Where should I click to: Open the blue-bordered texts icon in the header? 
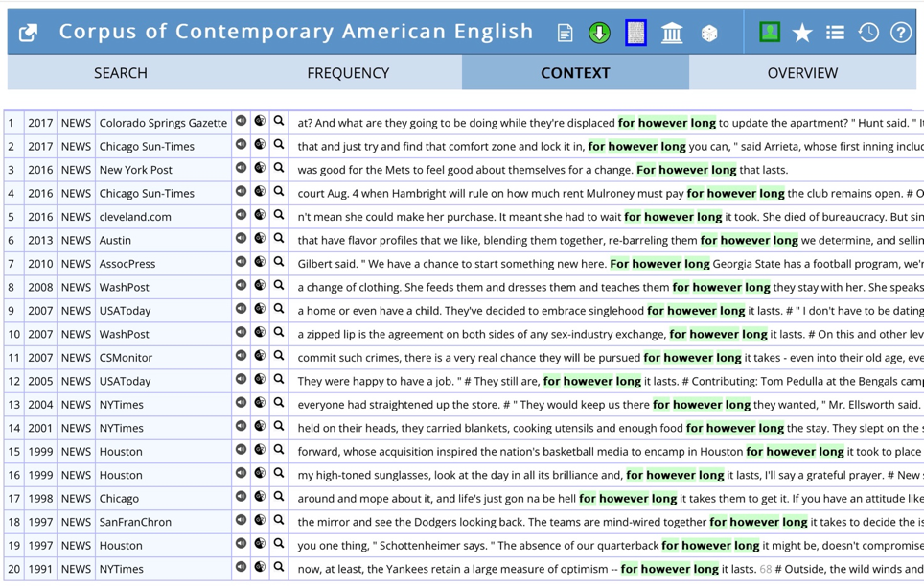pos(635,33)
